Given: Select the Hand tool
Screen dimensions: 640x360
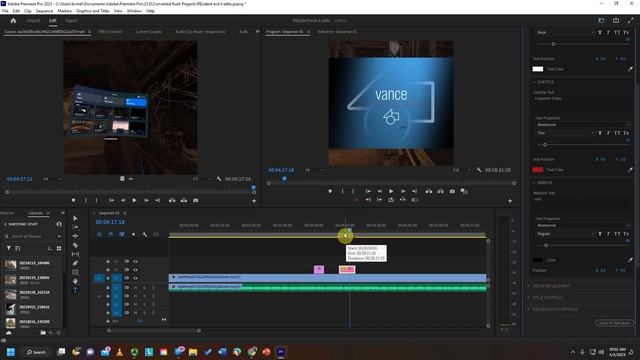Looking at the screenshot, I should point(76,281).
